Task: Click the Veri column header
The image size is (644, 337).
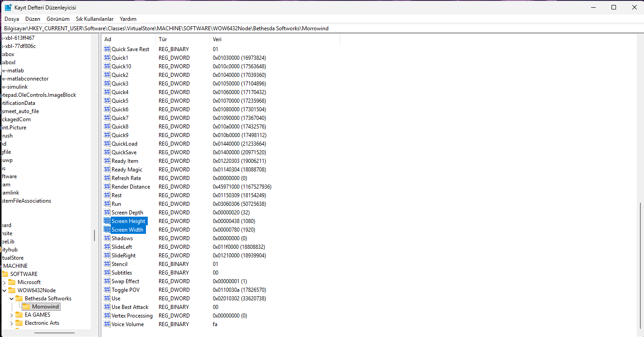Action: [275, 39]
